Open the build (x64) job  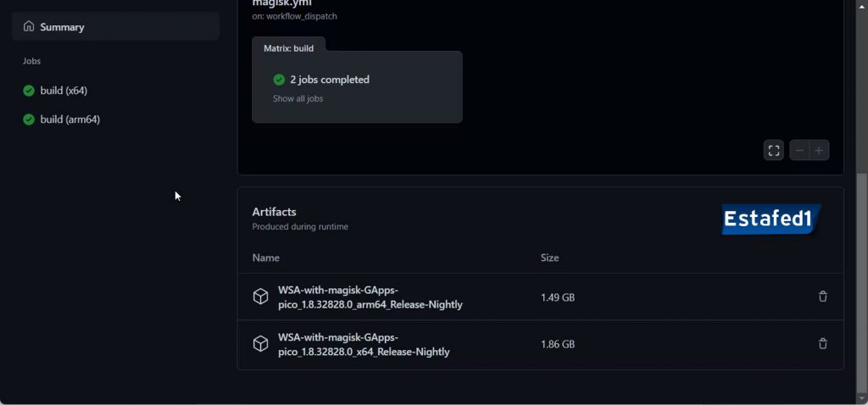(x=64, y=91)
